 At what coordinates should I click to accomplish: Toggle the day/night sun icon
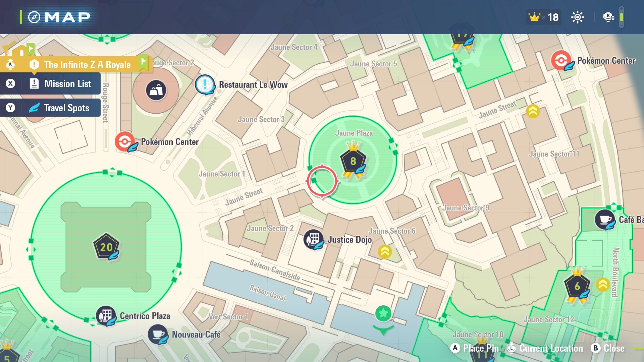(577, 17)
